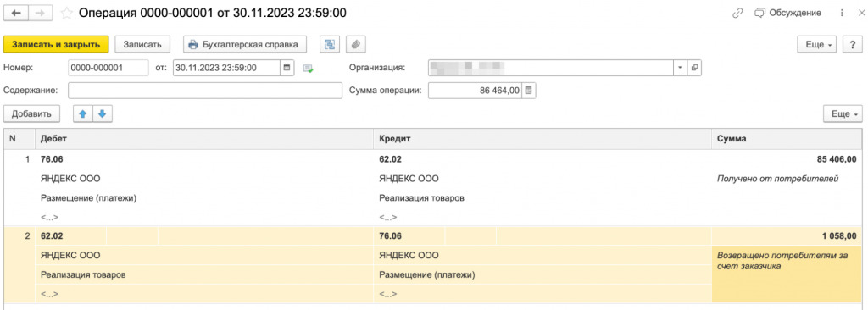Click Добавить to add a row
868x310 pixels.
pyautogui.click(x=31, y=113)
